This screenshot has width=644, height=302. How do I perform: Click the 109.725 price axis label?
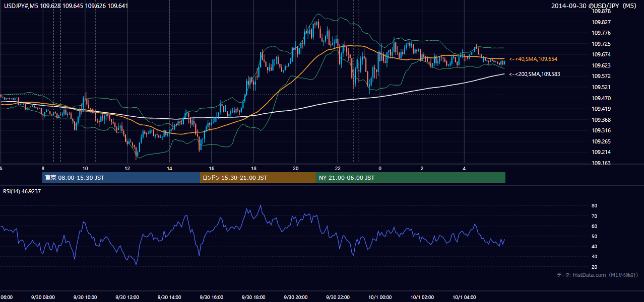coord(601,44)
